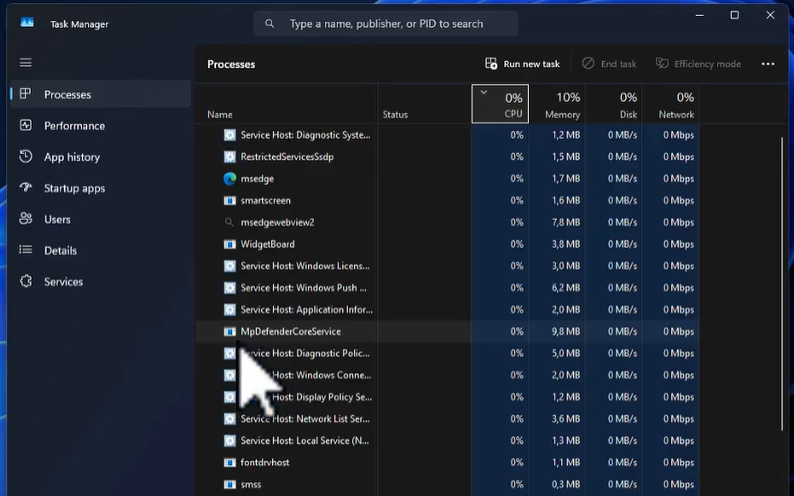
Task: Click the vertical scrollbar of process list
Action: pyautogui.click(x=782, y=283)
